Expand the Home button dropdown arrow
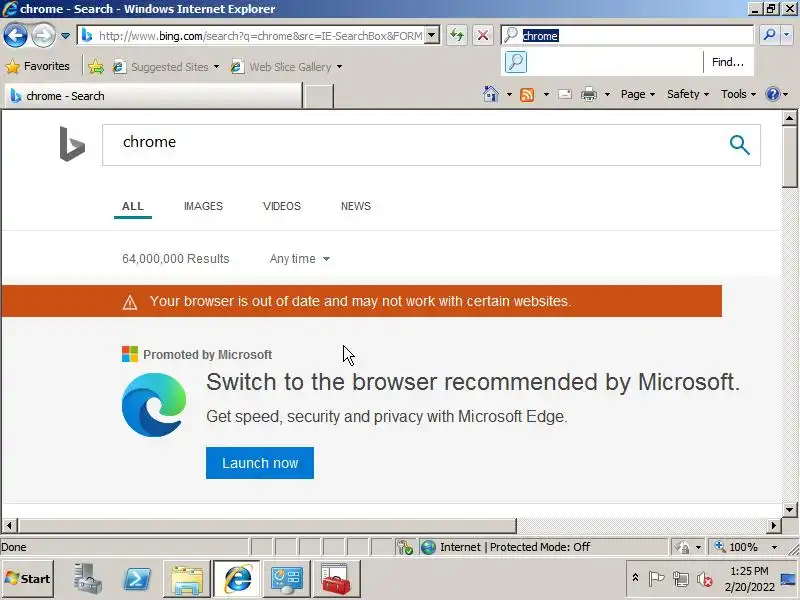This screenshot has width=800, height=600. click(x=509, y=94)
